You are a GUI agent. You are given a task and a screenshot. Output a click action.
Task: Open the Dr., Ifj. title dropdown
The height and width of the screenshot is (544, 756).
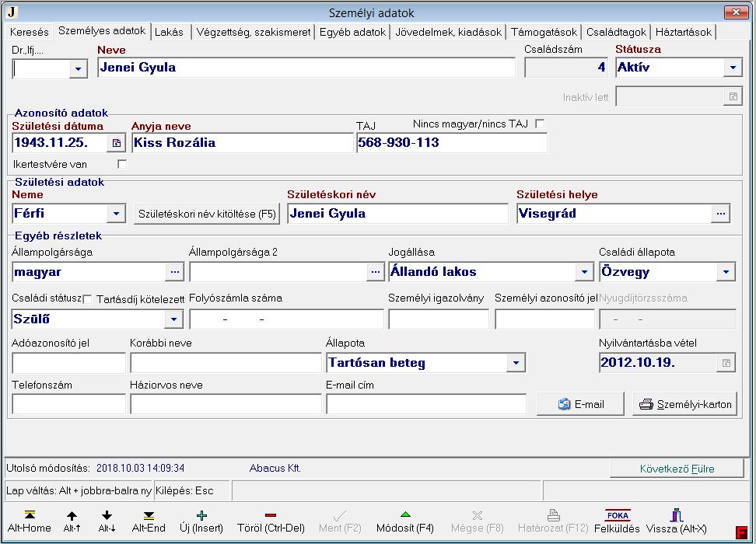coord(78,69)
